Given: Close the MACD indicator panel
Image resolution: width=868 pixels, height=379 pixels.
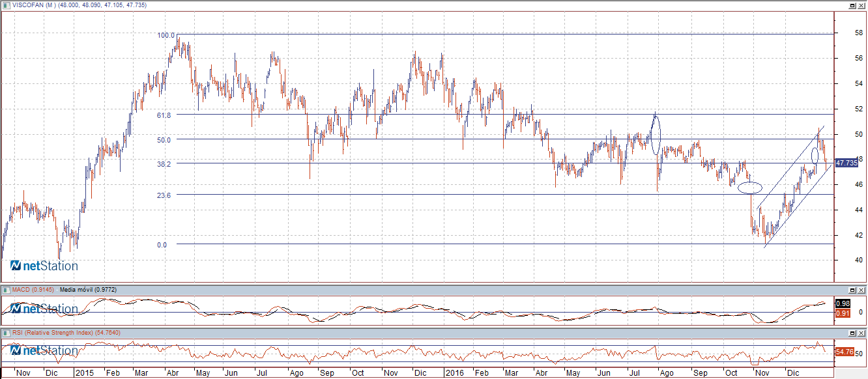Looking at the screenshot, I should click(x=861, y=289).
